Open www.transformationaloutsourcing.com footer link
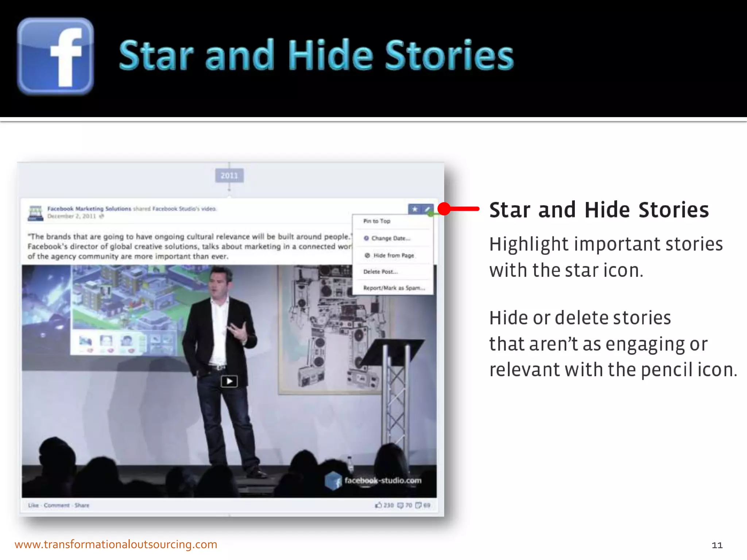Image resolution: width=747 pixels, height=560 pixels. [116, 544]
